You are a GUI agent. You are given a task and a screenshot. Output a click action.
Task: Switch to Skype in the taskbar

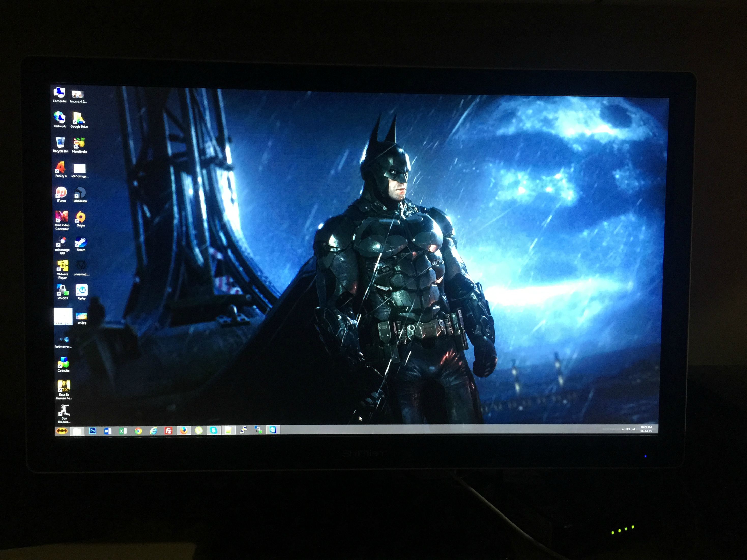[213, 430]
